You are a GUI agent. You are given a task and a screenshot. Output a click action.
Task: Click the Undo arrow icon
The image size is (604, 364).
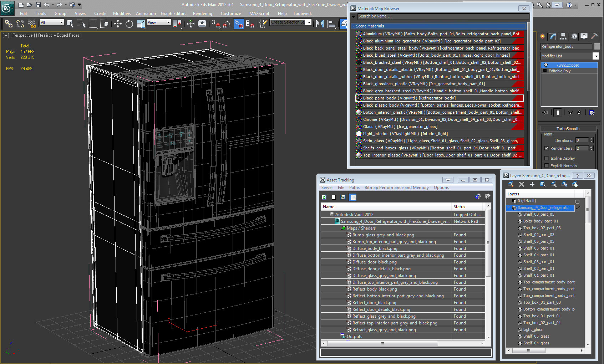point(47,5)
